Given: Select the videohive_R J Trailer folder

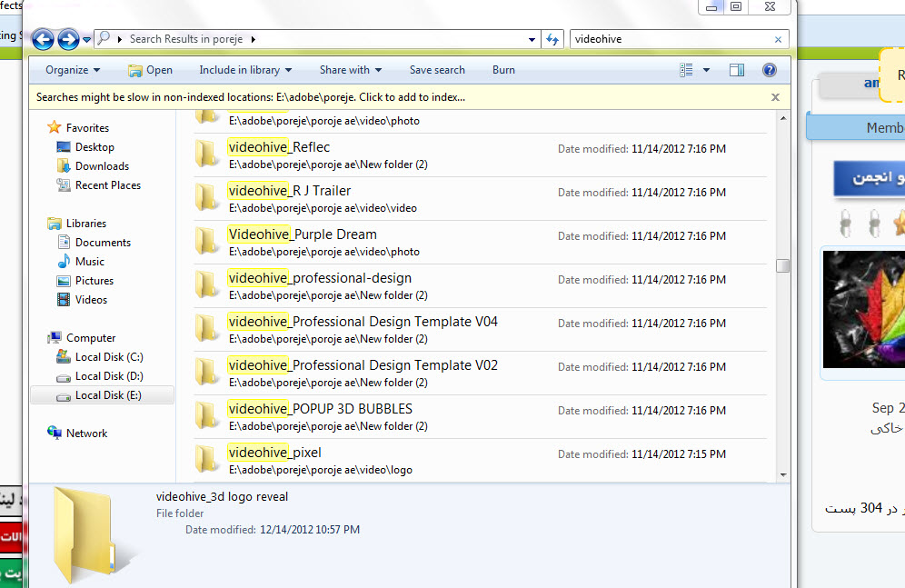Looking at the screenshot, I should (x=480, y=198).
